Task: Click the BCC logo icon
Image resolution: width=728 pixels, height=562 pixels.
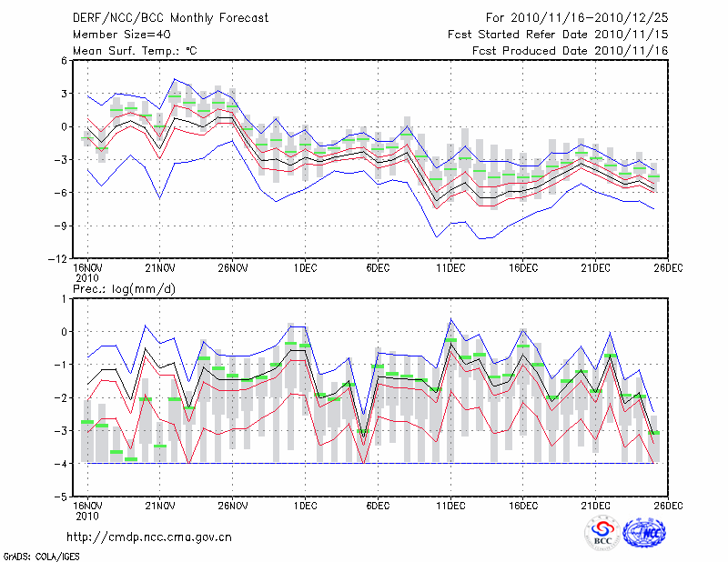Action: tap(602, 534)
